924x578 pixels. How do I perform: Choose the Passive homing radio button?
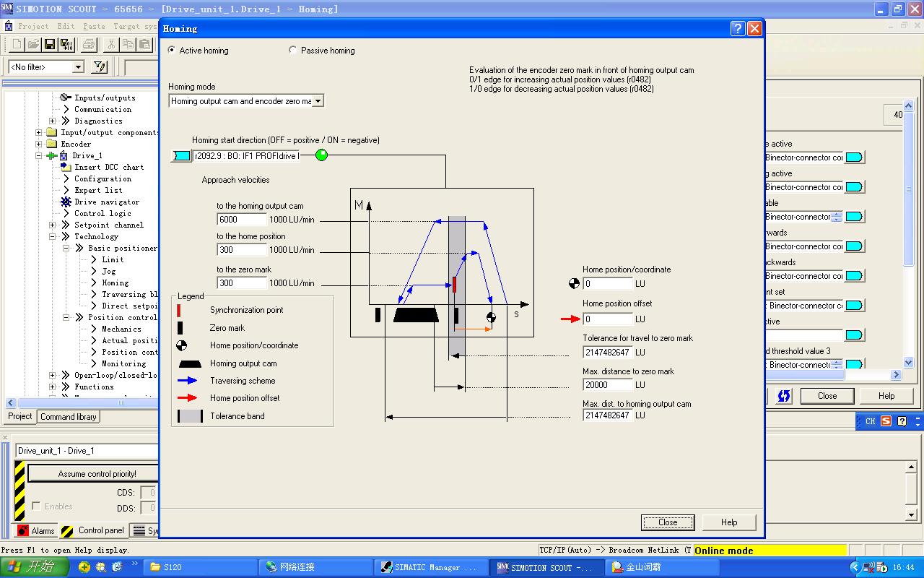tap(292, 51)
